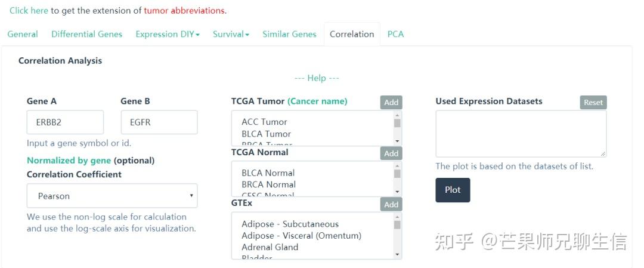Expand the Expression DIY menu

167,35
